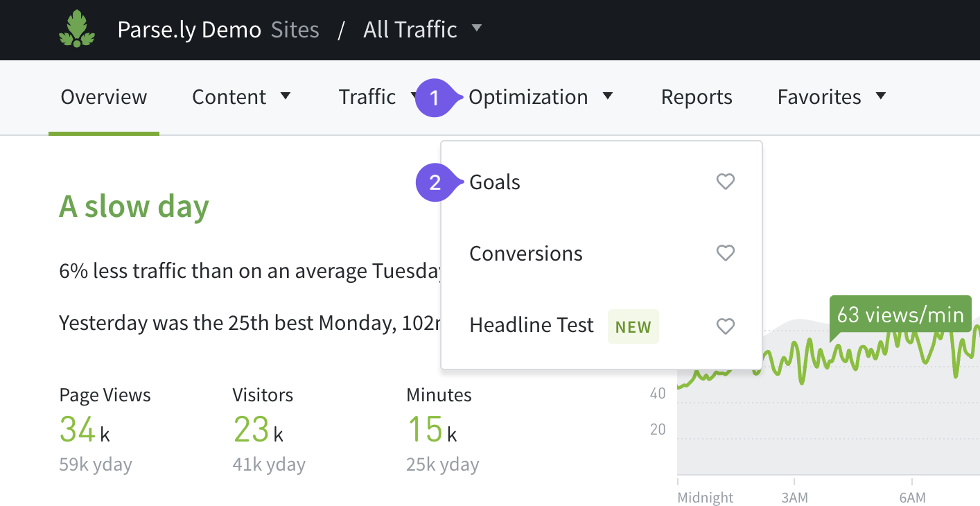This screenshot has height=506, width=980.
Task: Choose Conversions in the dropdown menu
Action: [x=526, y=254]
